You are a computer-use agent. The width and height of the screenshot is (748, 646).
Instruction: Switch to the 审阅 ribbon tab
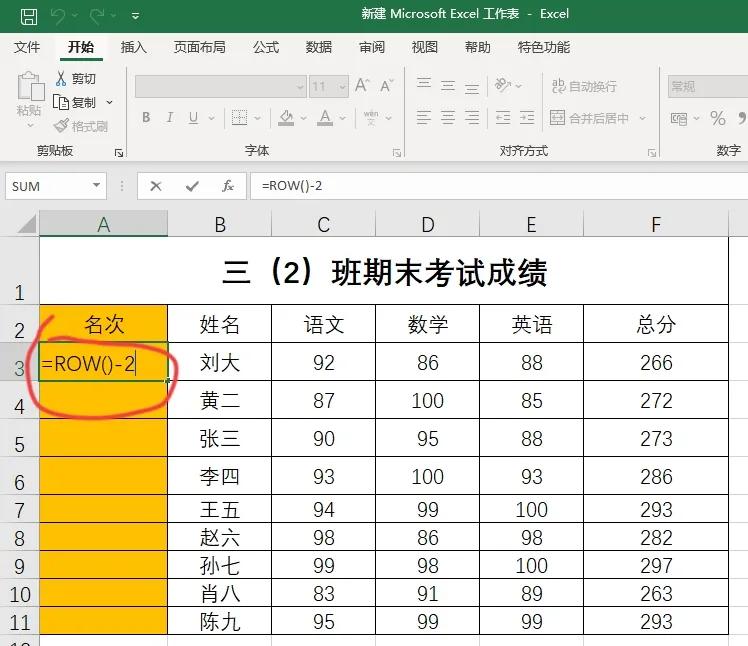pyautogui.click(x=372, y=47)
